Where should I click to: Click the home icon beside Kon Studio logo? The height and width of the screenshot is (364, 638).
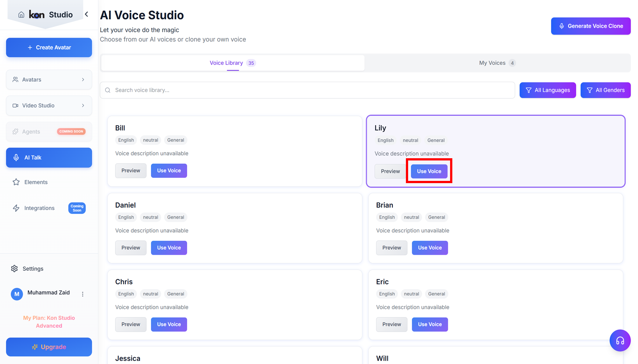click(x=21, y=14)
